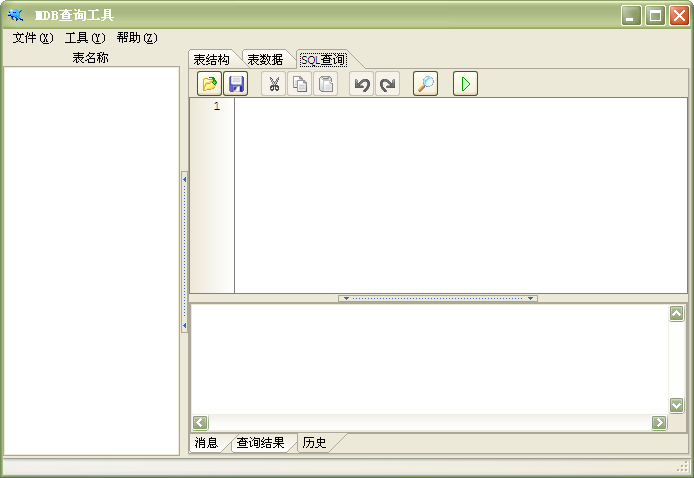The image size is (694, 478).
Task: Click the results scrollbar up arrow
Action: pos(677,314)
